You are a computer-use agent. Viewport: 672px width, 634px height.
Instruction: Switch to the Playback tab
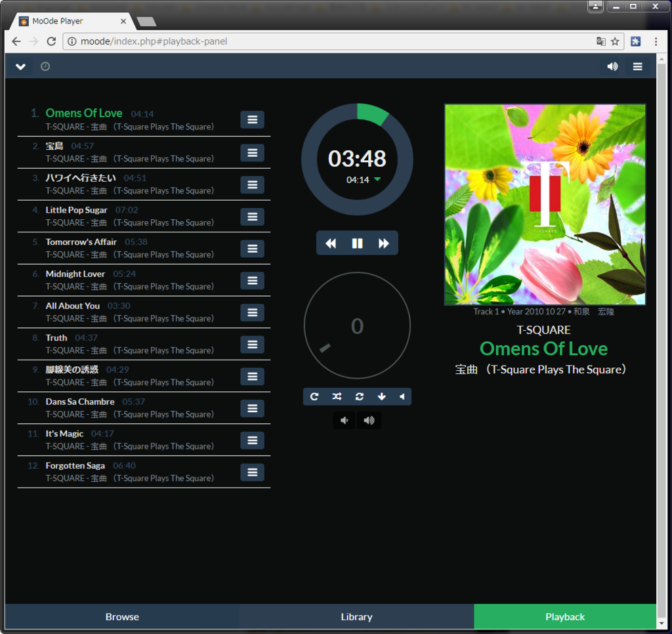565,616
